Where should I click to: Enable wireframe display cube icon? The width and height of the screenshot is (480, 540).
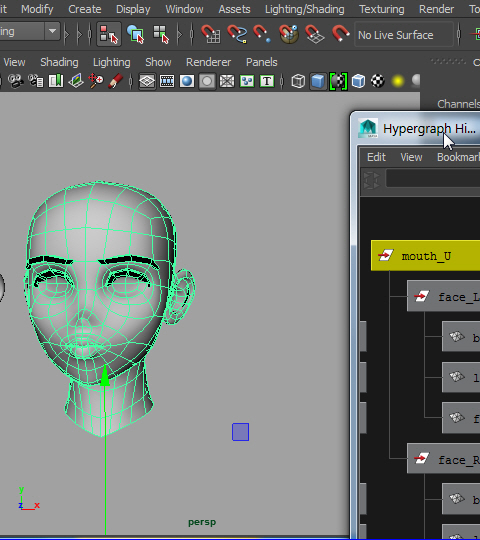click(x=298, y=81)
